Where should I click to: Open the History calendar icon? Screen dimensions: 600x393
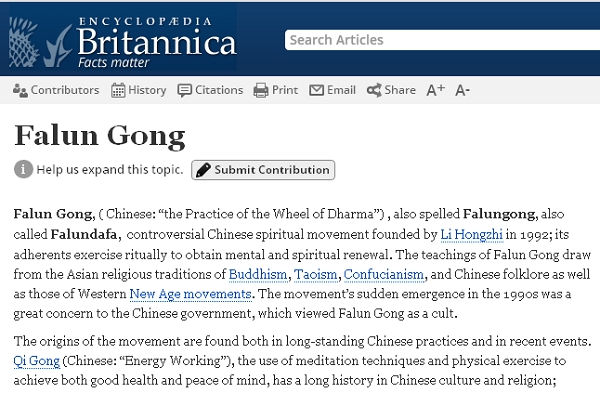[118, 90]
